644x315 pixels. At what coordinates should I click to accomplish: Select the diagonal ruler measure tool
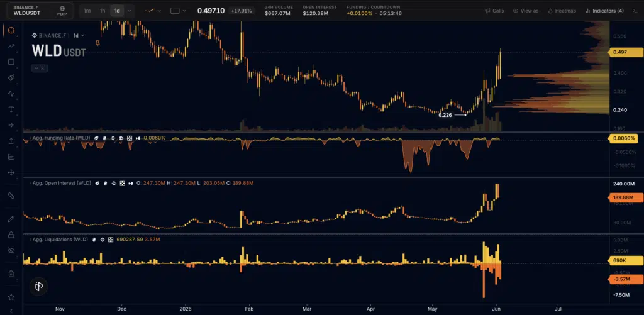[11, 196]
